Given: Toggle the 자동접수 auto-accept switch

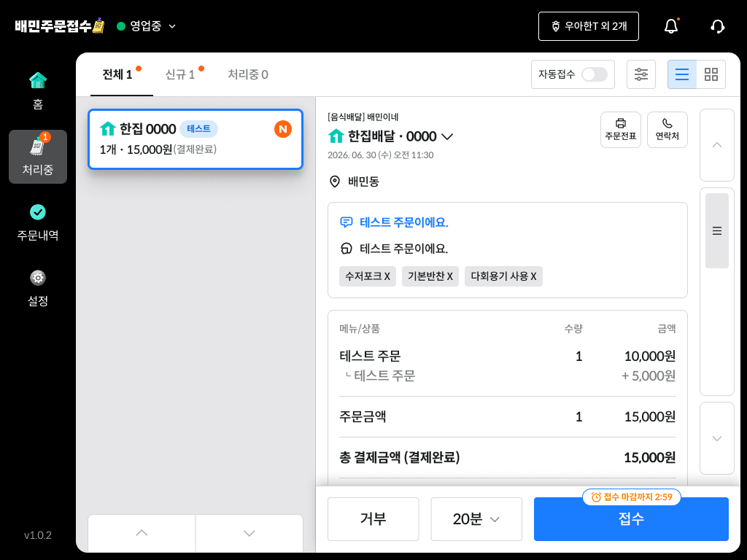Looking at the screenshot, I should click(594, 74).
